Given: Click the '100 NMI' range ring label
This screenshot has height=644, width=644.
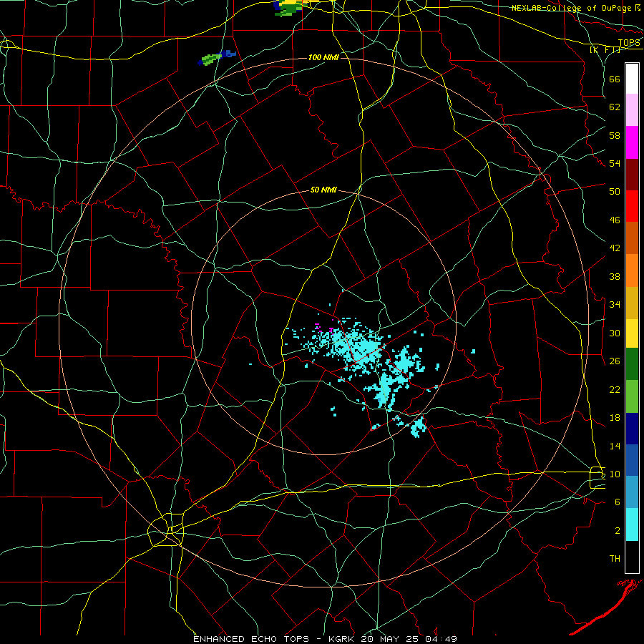Looking at the screenshot, I should (323, 57).
